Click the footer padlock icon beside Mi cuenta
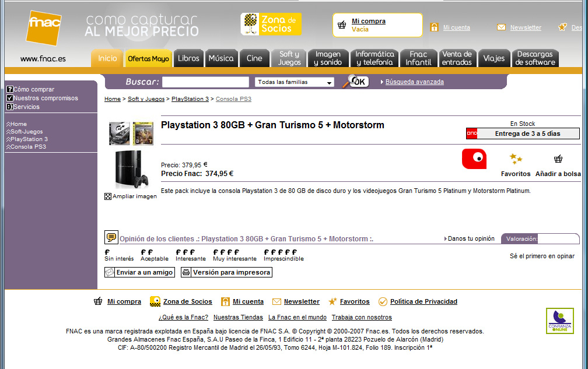 (225, 301)
